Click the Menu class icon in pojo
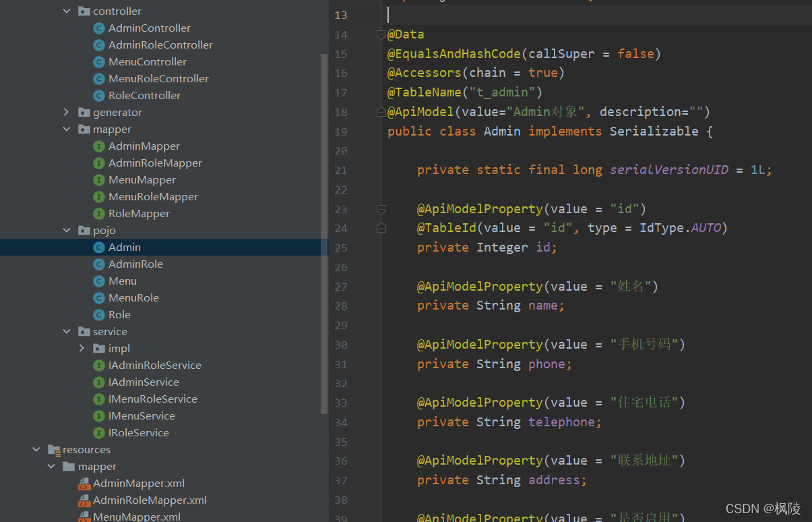The width and height of the screenshot is (812, 522). click(x=99, y=281)
